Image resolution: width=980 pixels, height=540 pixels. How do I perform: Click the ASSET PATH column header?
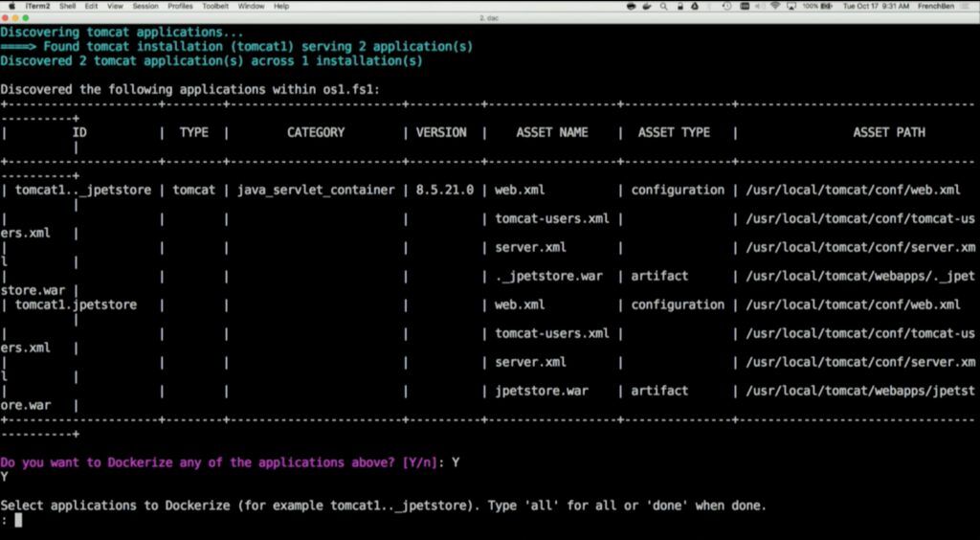click(x=889, y=132)
